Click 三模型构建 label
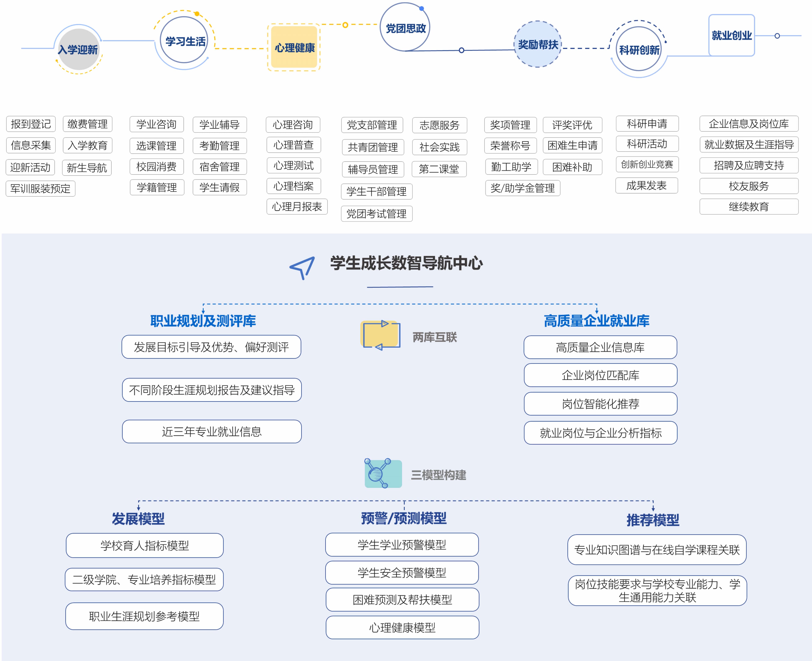Viewport: 812px width, 661px height. 438,475
